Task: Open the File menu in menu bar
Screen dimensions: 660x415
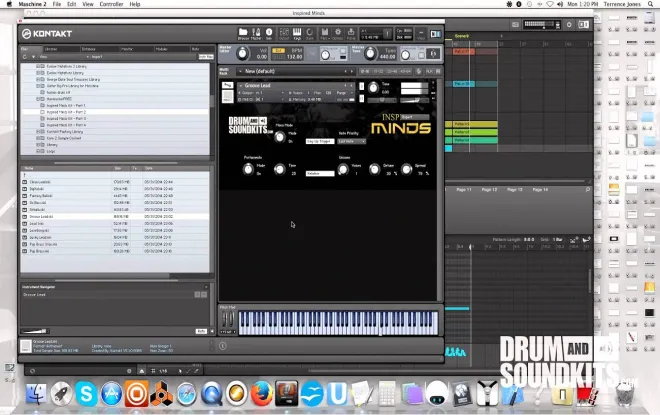Action: click(57, 4)
